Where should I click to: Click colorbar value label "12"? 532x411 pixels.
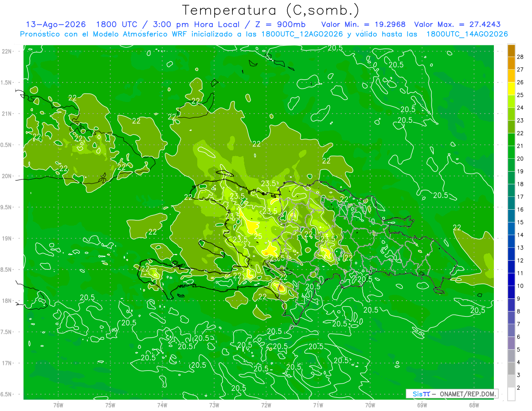tap(521, 260)
